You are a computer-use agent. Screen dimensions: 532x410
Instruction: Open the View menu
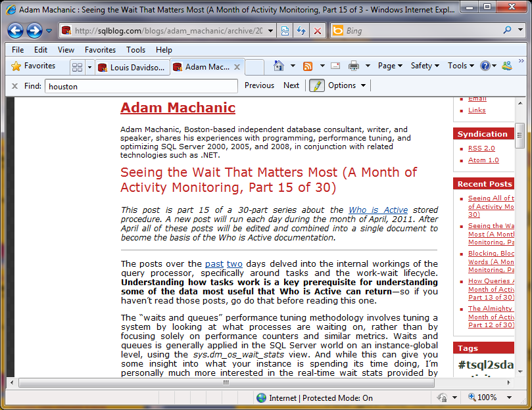click(66, 50)
